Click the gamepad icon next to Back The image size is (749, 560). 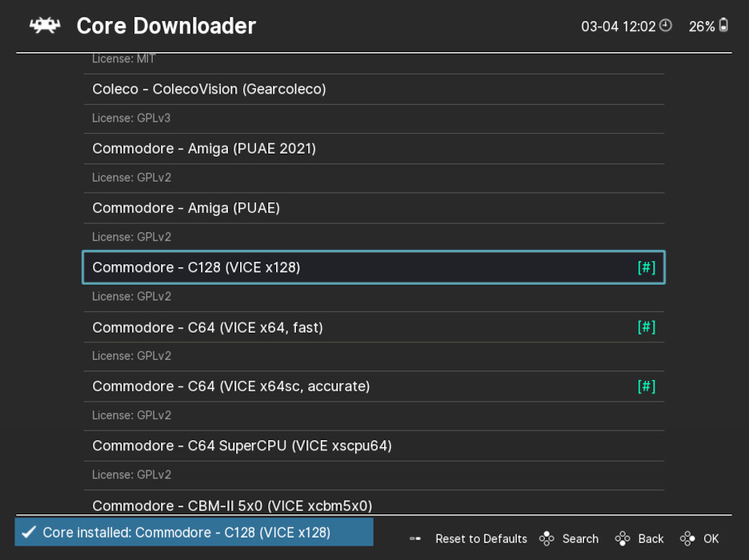(x=623, y=538)
